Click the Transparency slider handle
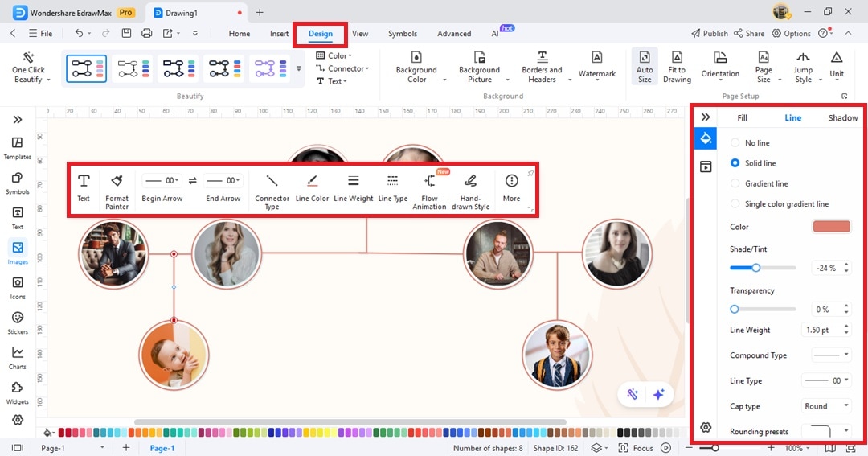The height and width of the screenshot is (456, 868). pos(735,309)
